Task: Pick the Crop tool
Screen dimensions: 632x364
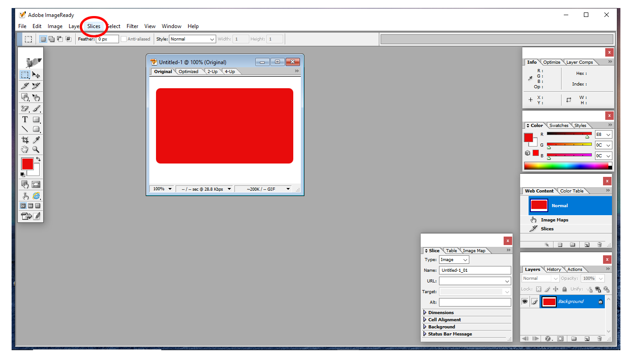Action: [x=25, y=140]
